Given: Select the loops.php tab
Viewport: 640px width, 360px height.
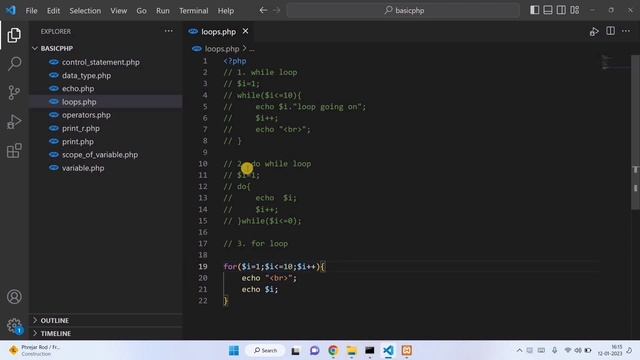Looking at the screenshot, I should 218,31.
